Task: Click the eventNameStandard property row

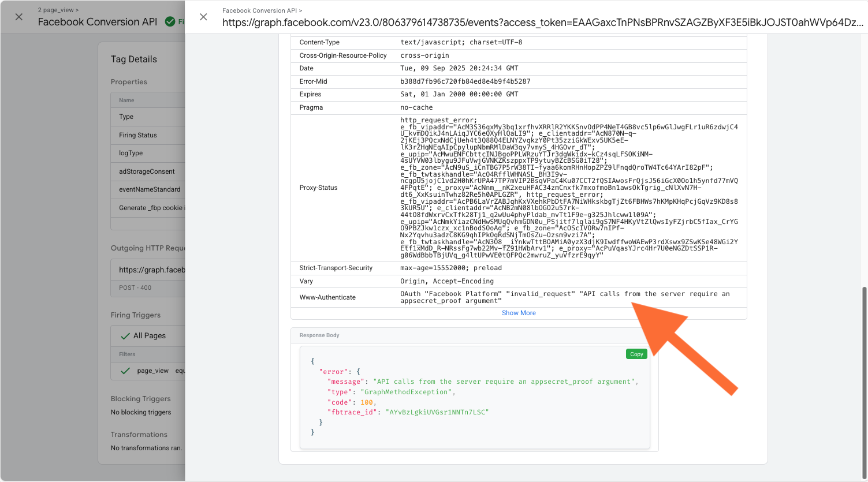Action: click(x=148, y=189)
